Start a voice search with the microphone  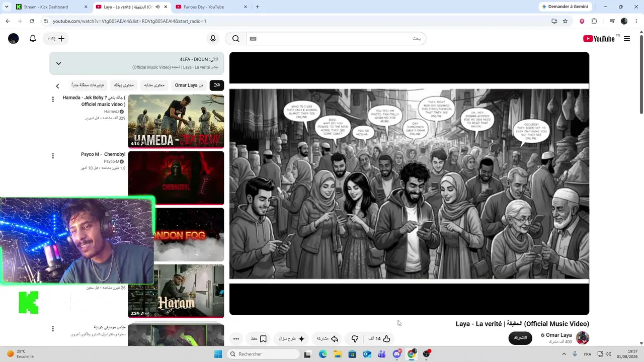[213, 39]
